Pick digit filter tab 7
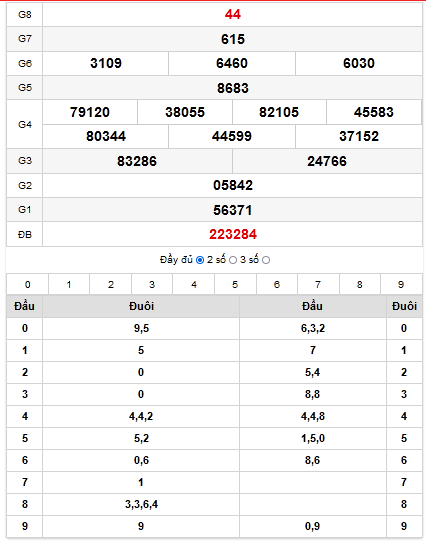This screenshot has width=426, height=541. click(x=318, y=284)
